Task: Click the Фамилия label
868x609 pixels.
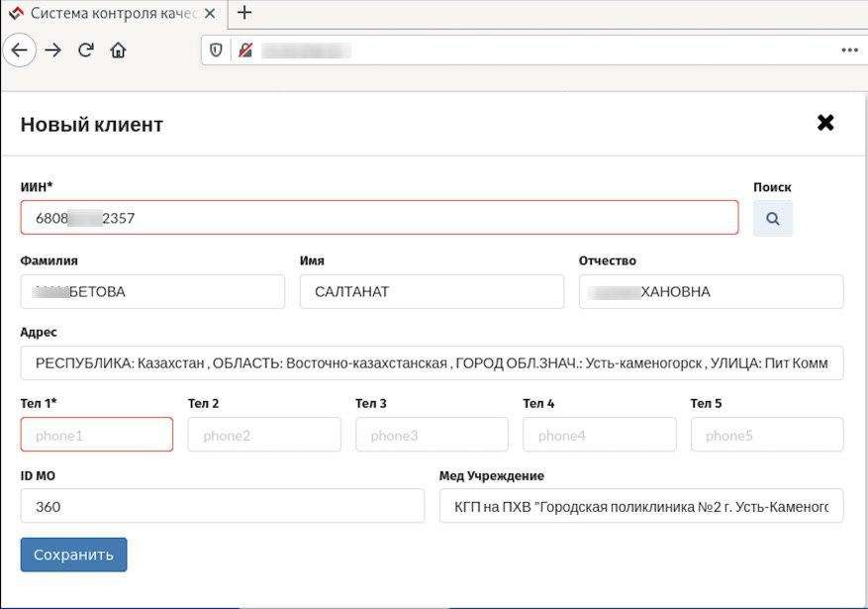Action: coord(48,260)
